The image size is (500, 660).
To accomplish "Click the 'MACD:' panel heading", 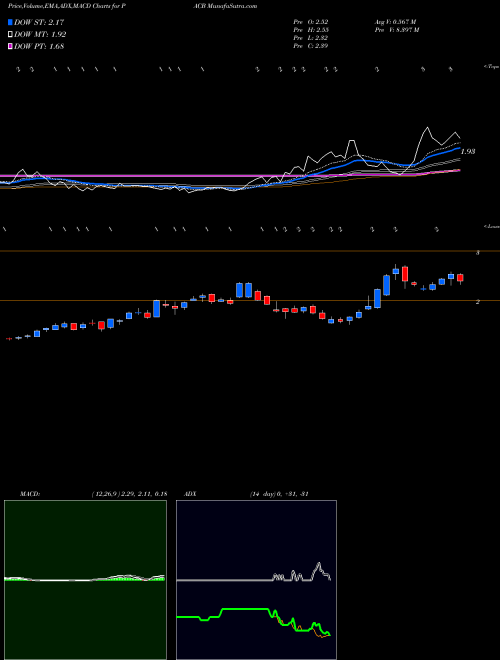I will click(x=30, y=494).
